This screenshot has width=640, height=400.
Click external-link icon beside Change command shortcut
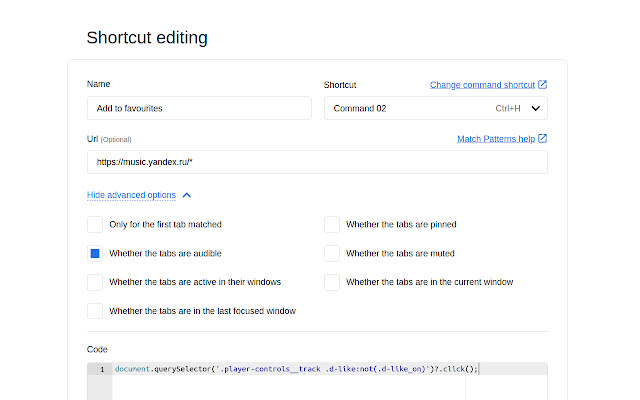543,85
